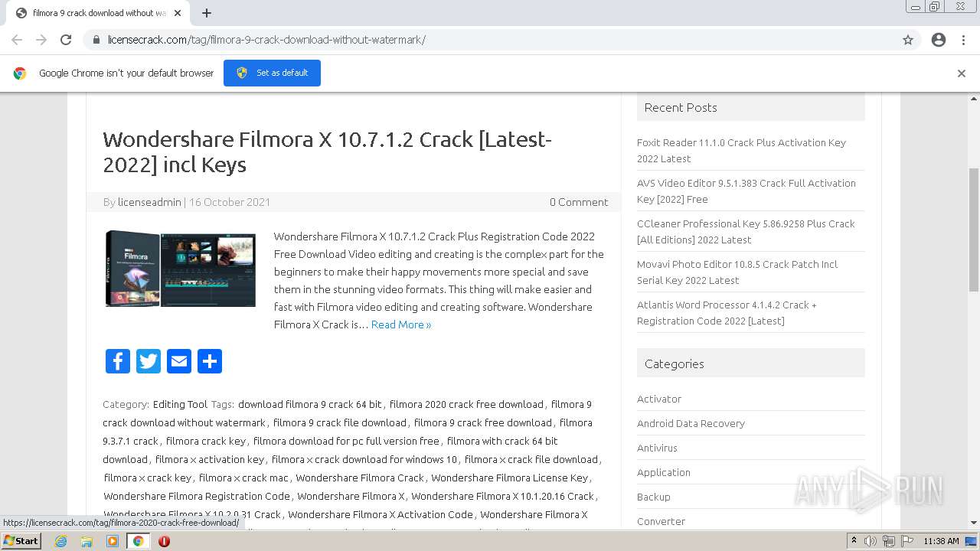Open Windows Explorer folder in taskbar

click(x=87, y=541)
